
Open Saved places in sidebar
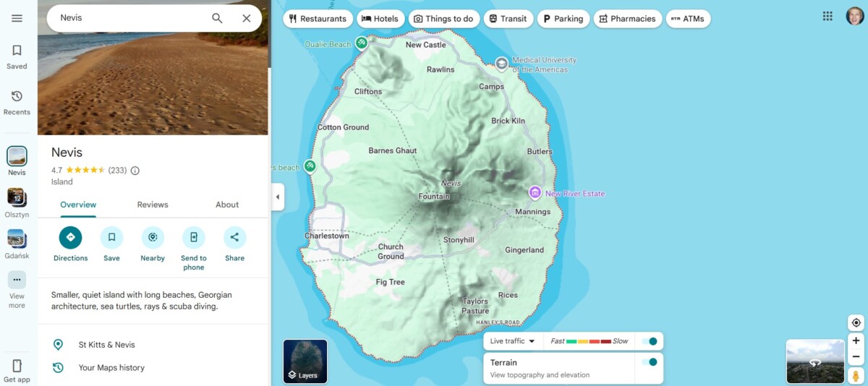(x=17, y=57)
